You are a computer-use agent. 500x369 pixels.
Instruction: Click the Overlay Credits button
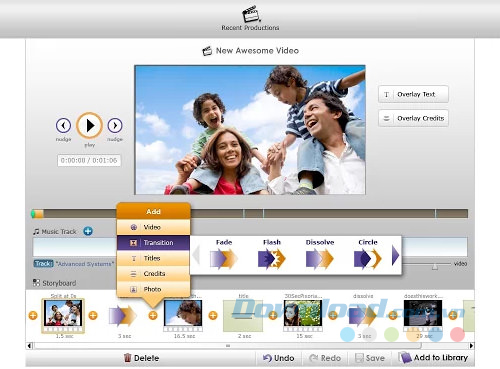point(413,118)
